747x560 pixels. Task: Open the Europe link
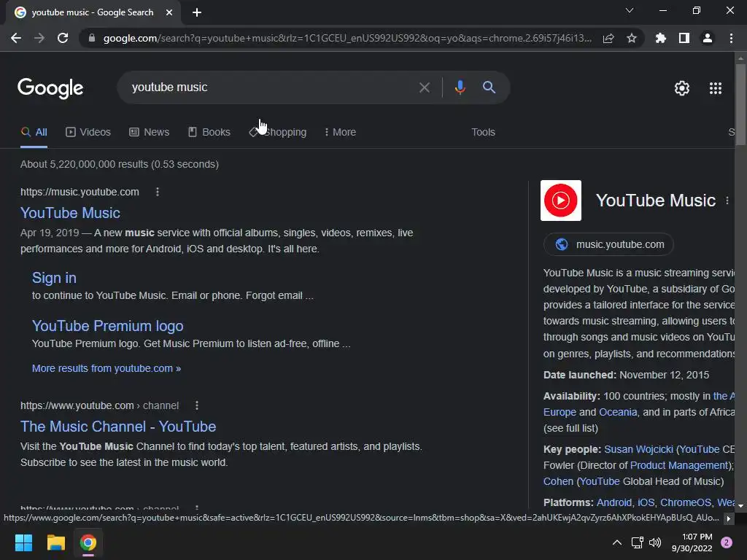pyautogui.click(x=560, y=413)
